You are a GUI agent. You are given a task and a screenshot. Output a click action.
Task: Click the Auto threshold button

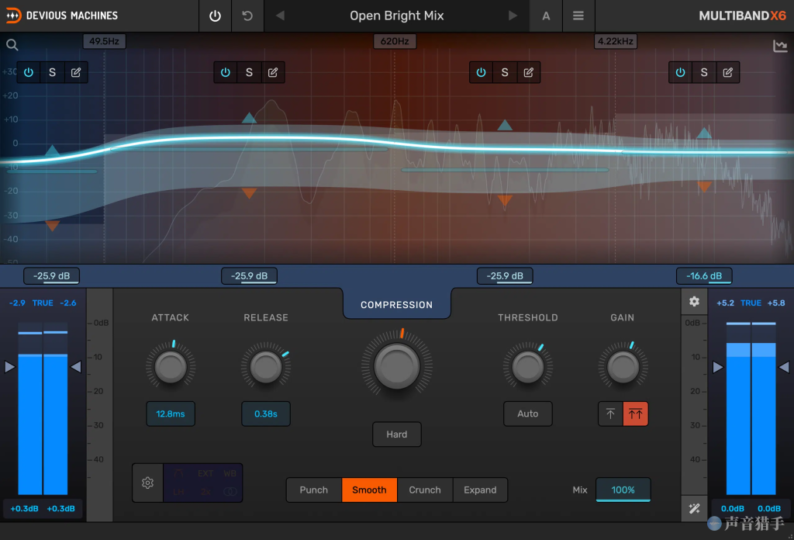click(x=527, y=413)
